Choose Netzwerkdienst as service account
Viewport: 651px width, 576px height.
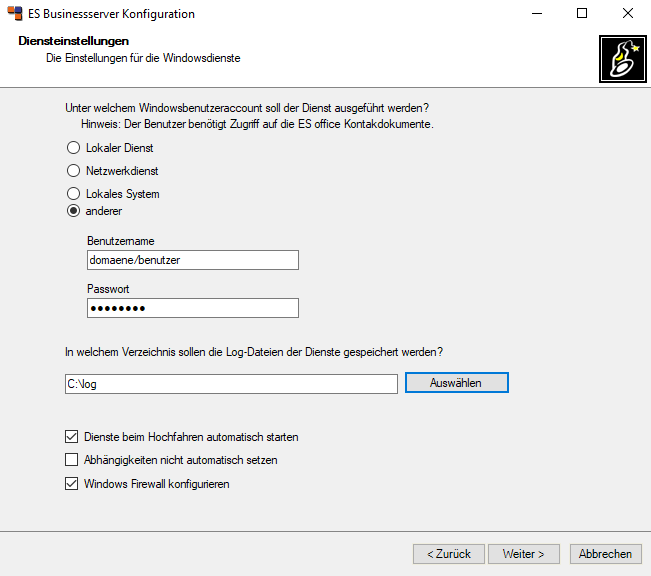click(x=73, y=171)
